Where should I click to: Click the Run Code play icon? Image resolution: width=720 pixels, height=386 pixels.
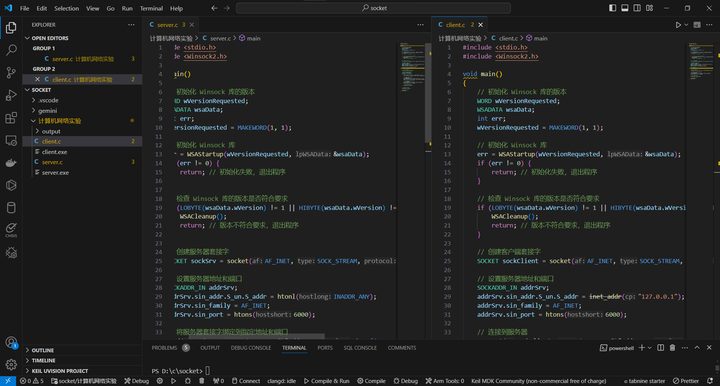click(678, 25)
